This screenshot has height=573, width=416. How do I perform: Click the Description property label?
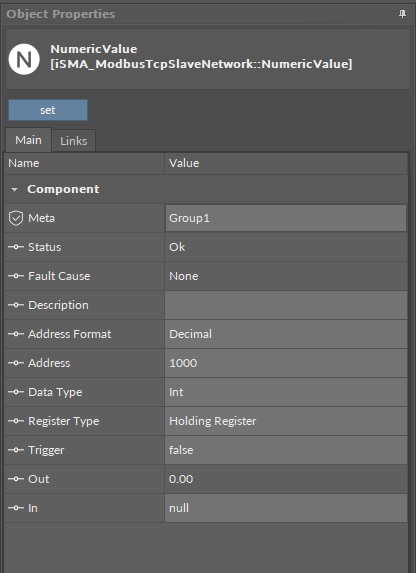click(58, 305)
